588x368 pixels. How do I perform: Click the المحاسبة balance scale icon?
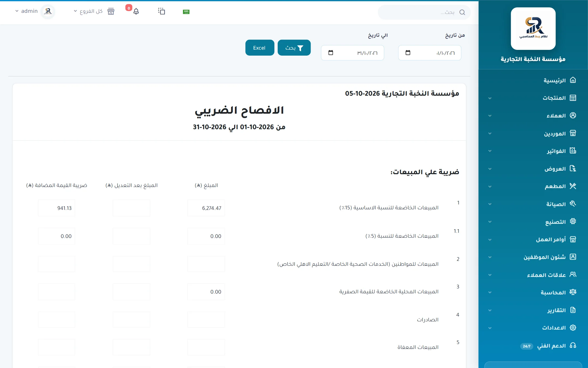coord(573,292)
